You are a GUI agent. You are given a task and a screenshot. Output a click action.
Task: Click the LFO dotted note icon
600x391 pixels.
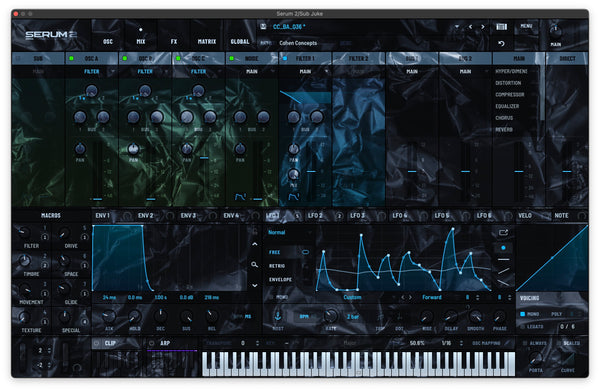pos(399,317)
